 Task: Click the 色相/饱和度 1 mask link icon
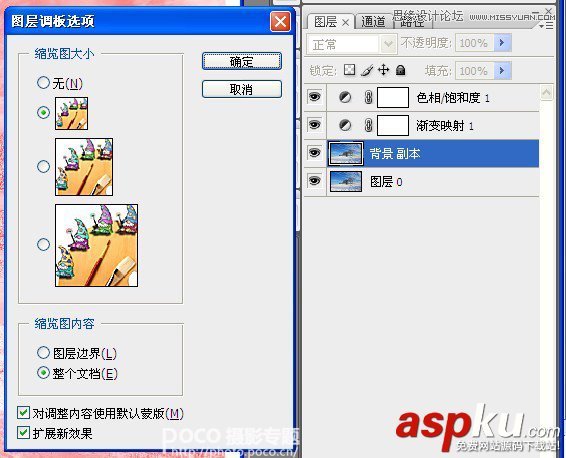[368, 97]
